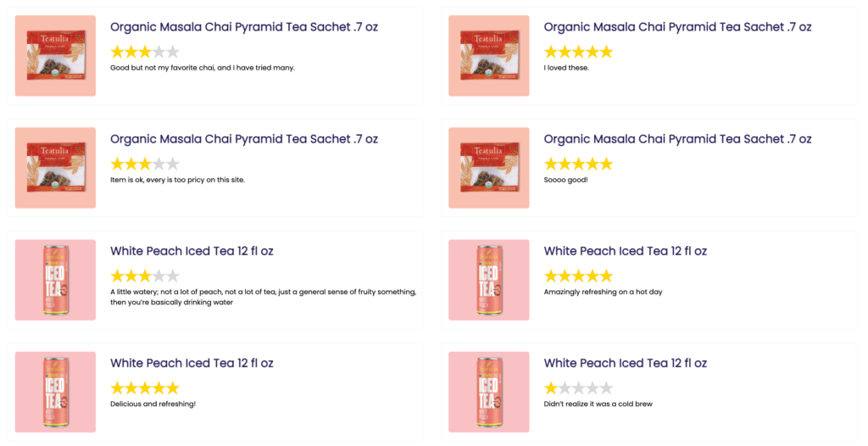Click the stars above "Delicious and refreshing!"
The image size is (868, 446).
click(x=145, y=388)
